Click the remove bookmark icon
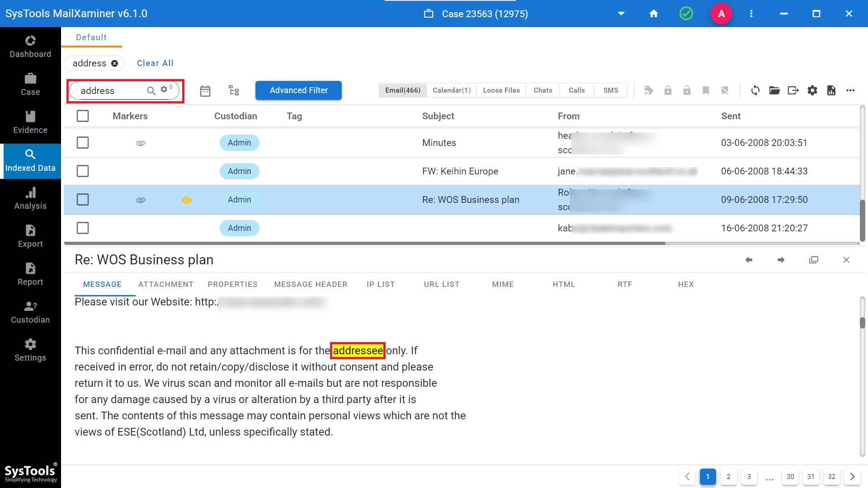The height and width of the screenshot is (488, 868). [x=725, y=90]
